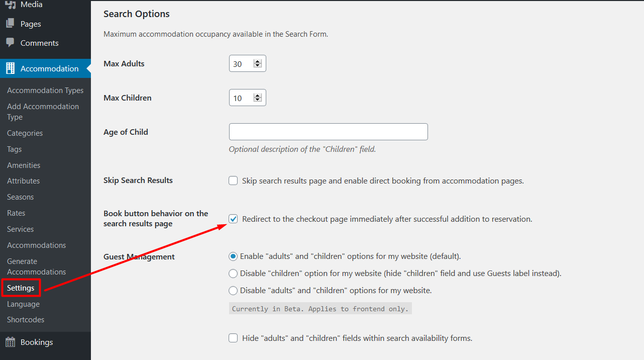Open Accommodation Types submenu item
This screenshot has width=644, height=360.
coord(45,91)
